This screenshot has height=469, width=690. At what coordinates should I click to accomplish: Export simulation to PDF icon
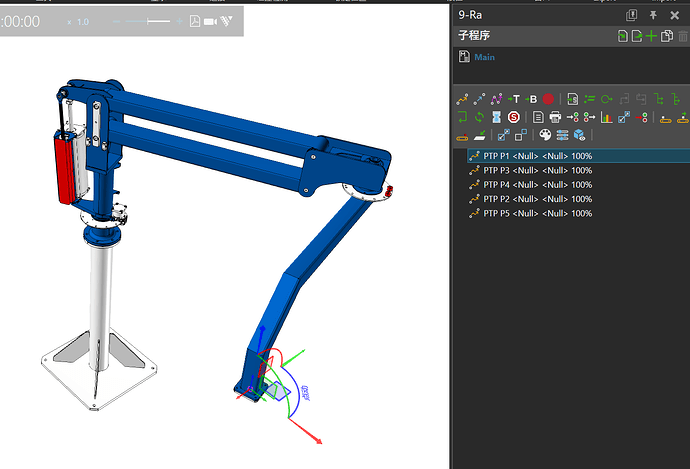point(195,21)
